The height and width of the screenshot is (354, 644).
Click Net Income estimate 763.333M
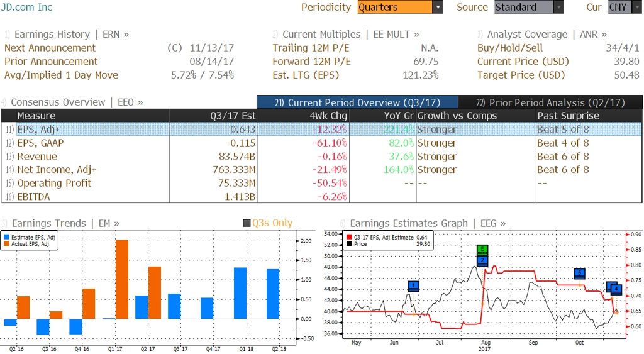pyautogui.click(x=234, y=170)
